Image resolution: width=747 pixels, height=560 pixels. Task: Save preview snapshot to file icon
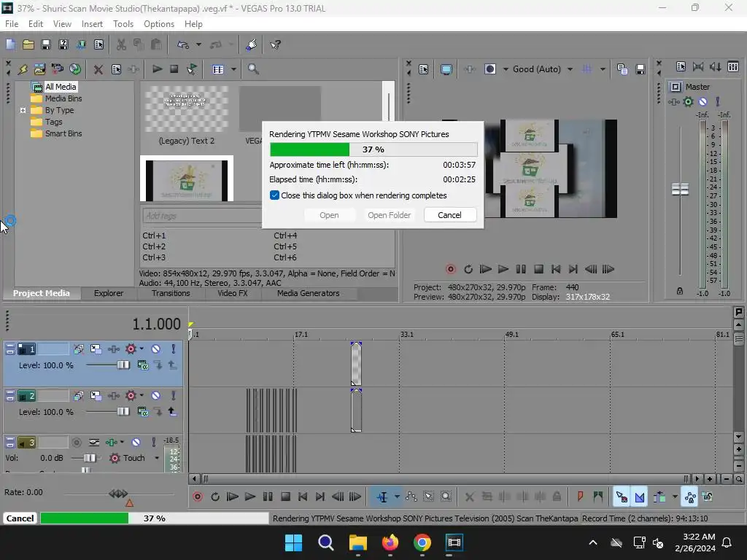[x=640, y=69]
